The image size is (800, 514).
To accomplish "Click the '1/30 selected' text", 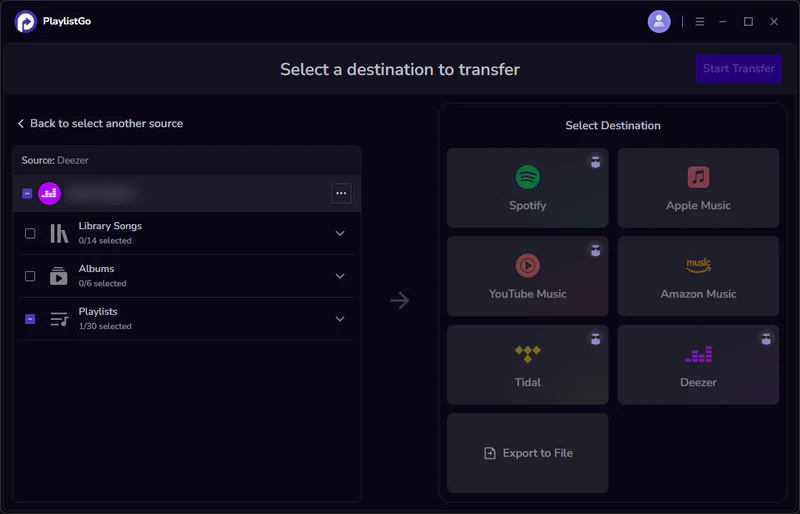I will (x=105, y=327).
